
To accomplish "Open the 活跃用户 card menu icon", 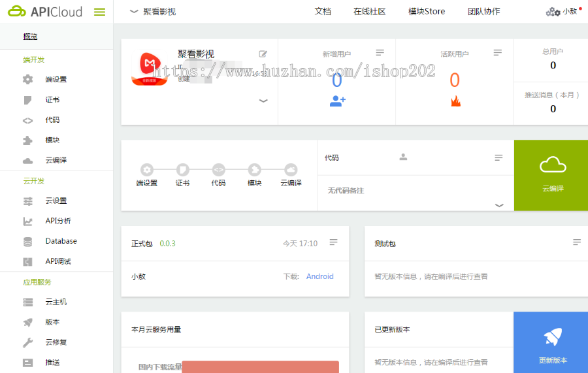I will pyautogui.click(x=498, y=53).
